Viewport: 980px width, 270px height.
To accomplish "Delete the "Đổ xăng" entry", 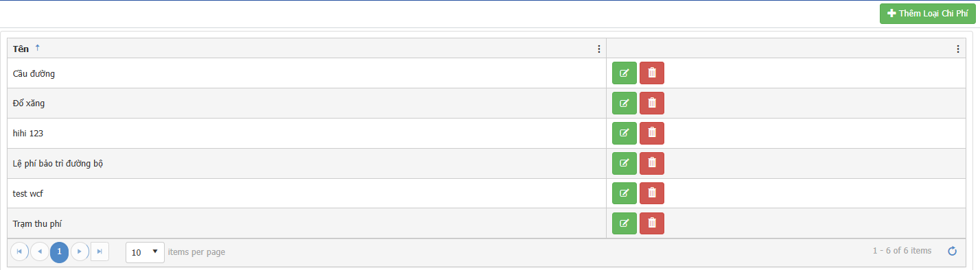I will click(652, 103).
